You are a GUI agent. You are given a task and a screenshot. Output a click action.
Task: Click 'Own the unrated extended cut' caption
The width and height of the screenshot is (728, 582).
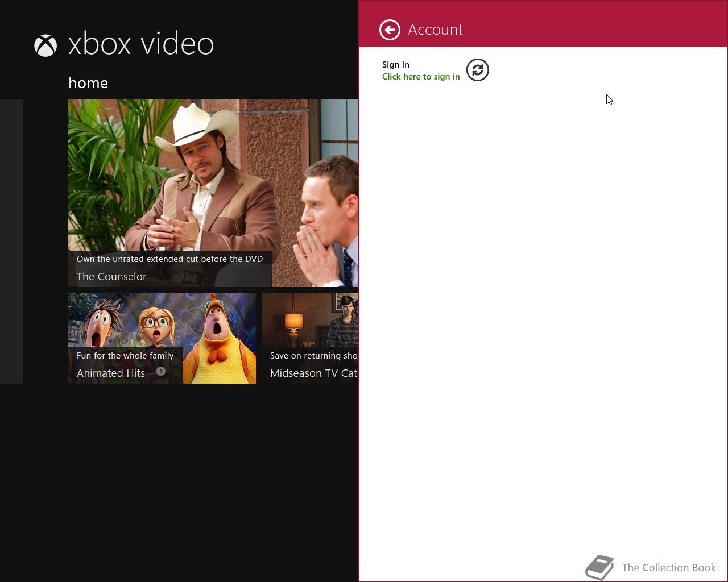coord(169,259)
